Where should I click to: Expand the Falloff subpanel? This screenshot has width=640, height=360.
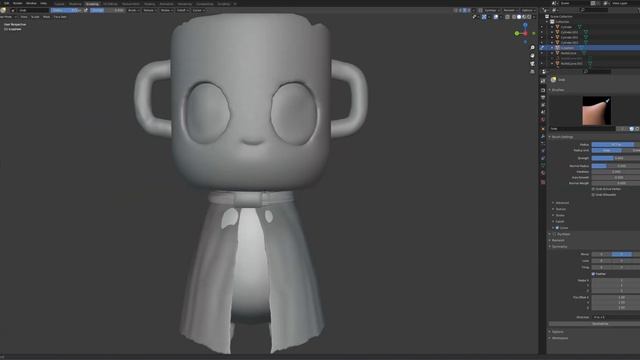click(560, 222)
